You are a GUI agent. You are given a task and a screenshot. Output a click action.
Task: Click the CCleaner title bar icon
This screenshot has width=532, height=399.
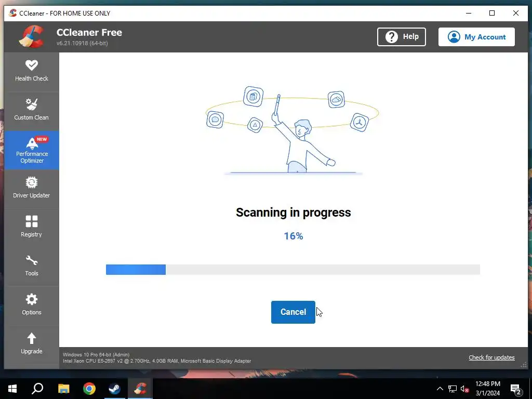13,13
